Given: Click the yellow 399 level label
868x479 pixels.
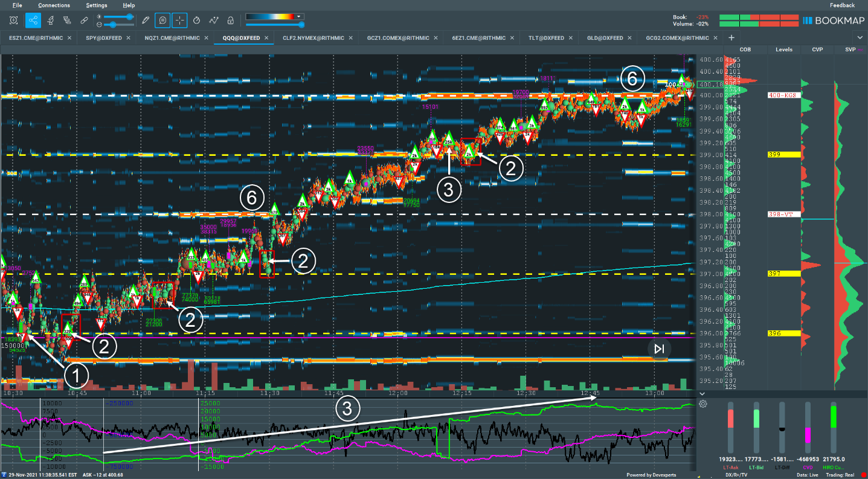Looking at the screenshot, I should (784, 155).
